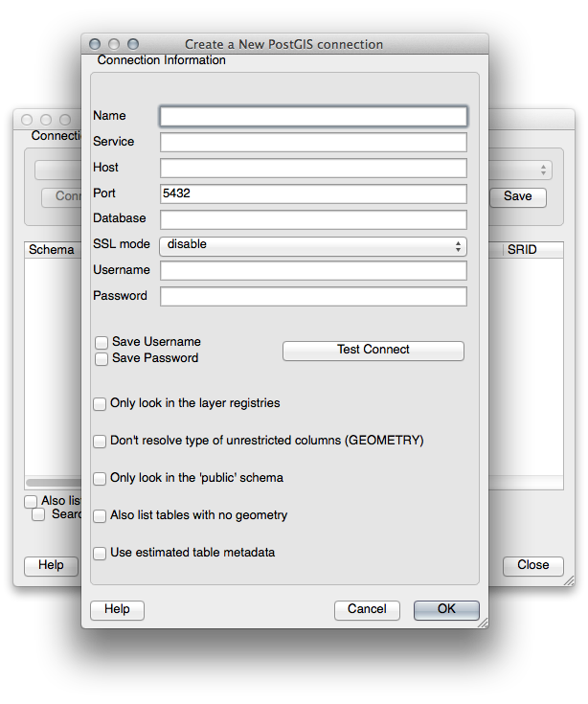Enable Use estimated table metadata option
588x704 pixels.
(100, 553)
